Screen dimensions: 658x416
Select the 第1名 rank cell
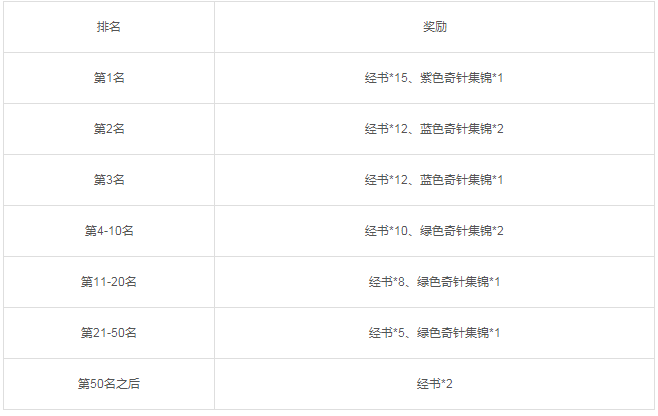pos(108,78)
